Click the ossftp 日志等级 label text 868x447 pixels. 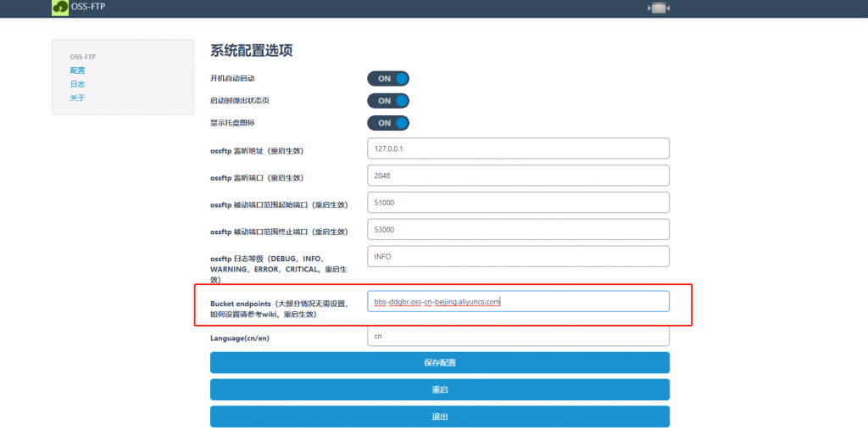coord(279,269)
